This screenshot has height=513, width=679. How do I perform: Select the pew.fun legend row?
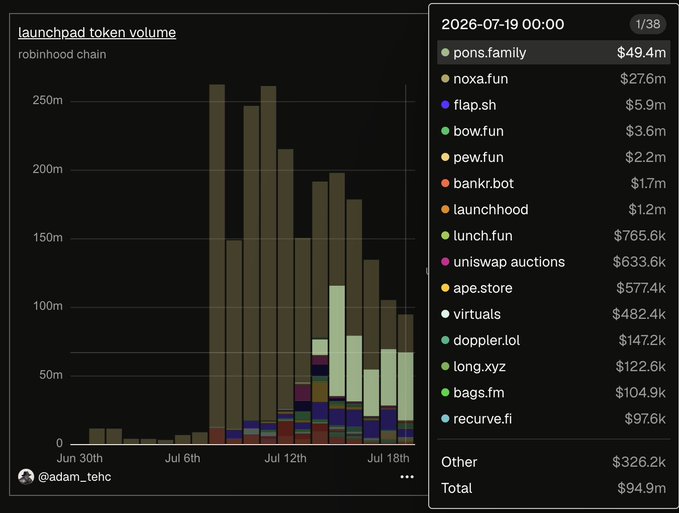[x=553, y=157]
